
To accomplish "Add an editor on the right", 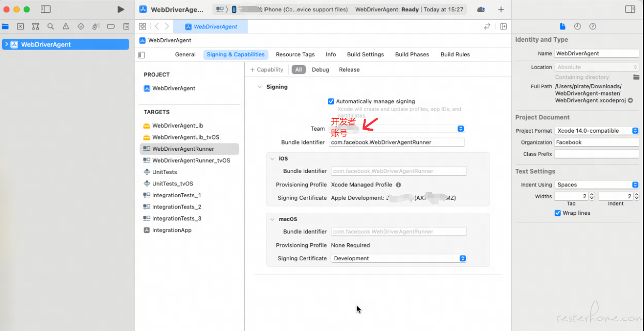I will [x=504, y=26].
